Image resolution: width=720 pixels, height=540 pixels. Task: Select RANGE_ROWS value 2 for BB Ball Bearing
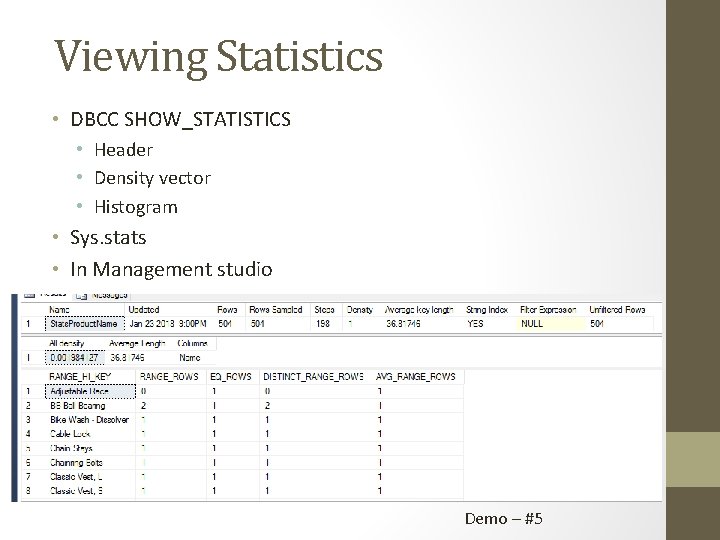click(x=144, y=405)
